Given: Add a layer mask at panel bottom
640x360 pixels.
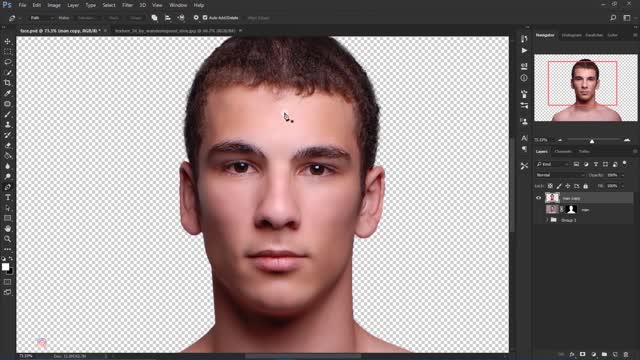Looking at the screenshot, I should [582, 354].
